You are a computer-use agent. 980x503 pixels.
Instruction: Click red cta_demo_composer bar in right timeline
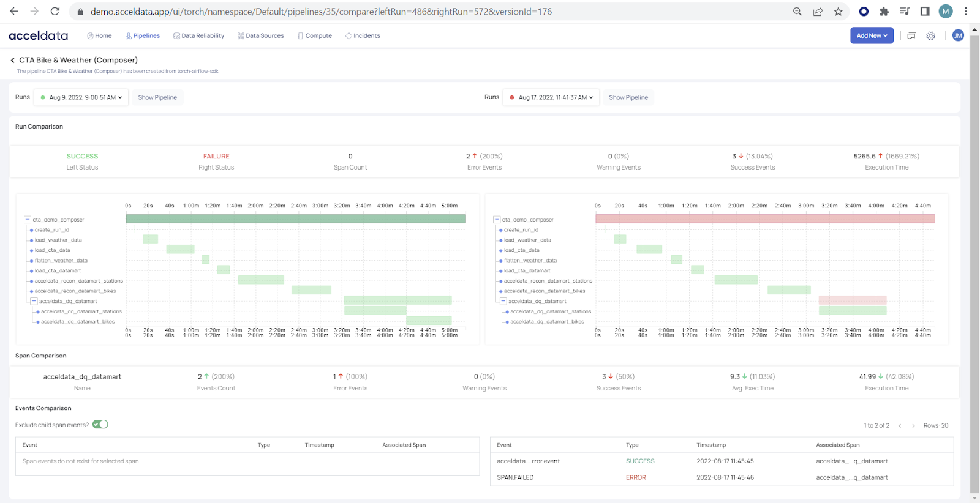click(x=765, y=218)
